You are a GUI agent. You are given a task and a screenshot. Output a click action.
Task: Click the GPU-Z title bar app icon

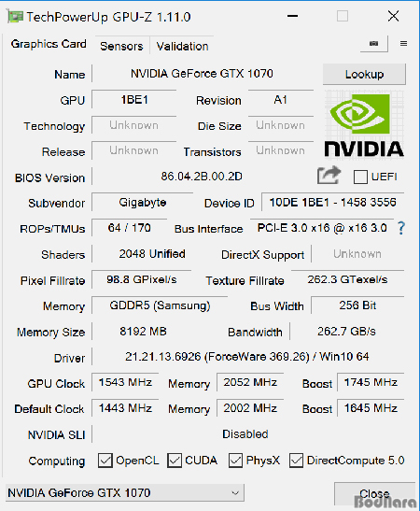pos(15,16)
